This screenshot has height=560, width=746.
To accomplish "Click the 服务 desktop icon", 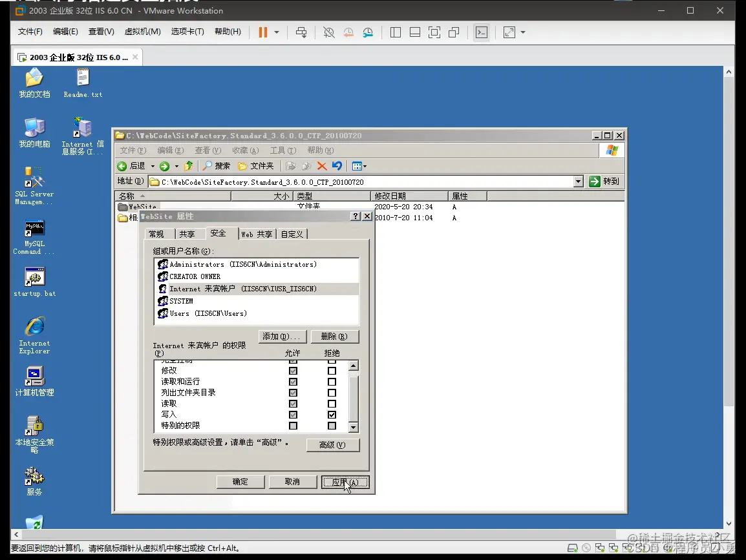I will pos(35,481).
